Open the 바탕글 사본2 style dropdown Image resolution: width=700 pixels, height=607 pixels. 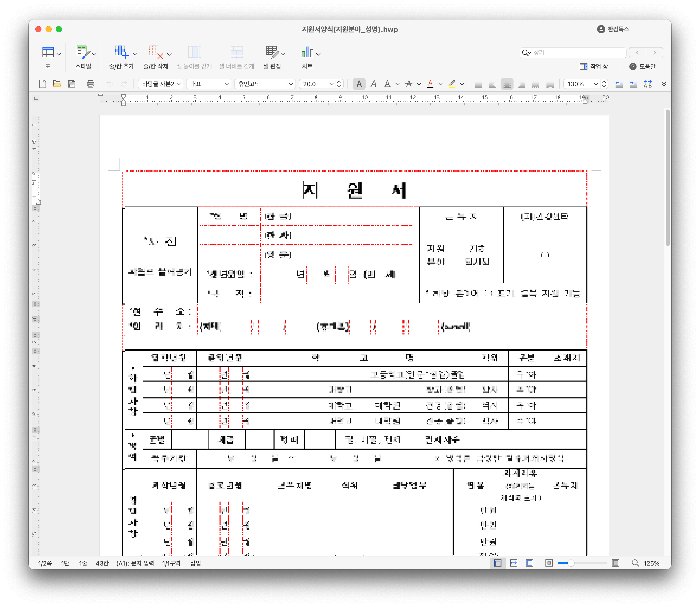(160, 84)
